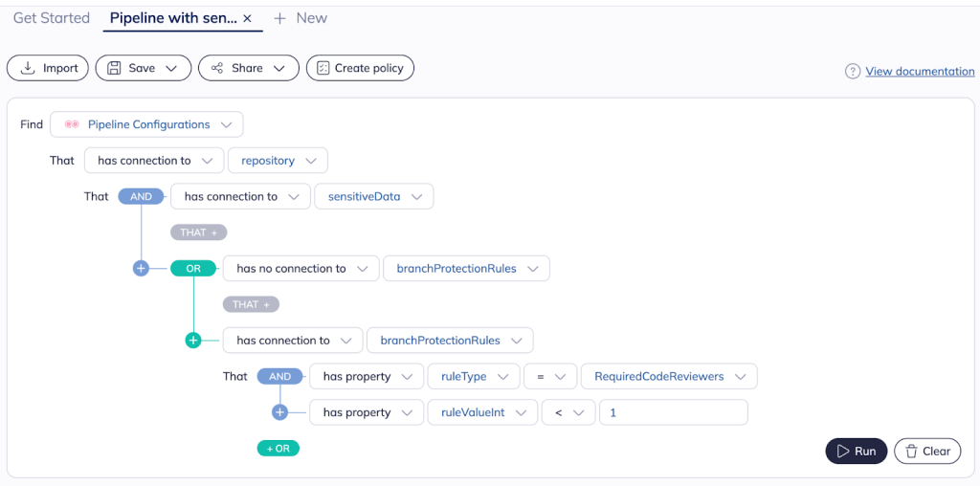Open the RequiredCodeReviewers value dropdown
Viewport: 980px width, 486px height.
pyautogui.click(x=669, y=377)
